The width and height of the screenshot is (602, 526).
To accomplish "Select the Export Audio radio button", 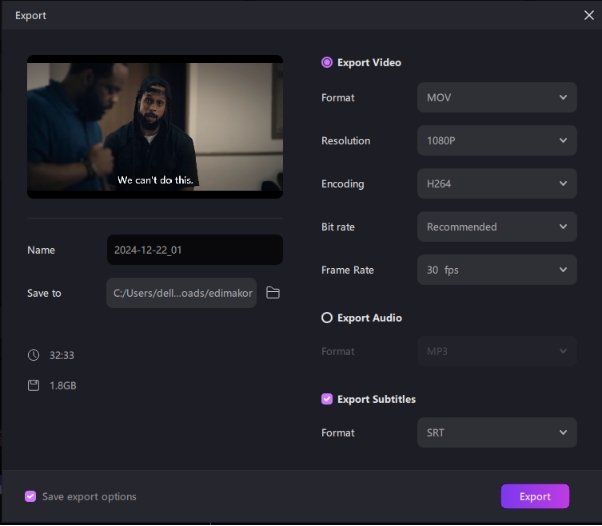I will pos(327,318).
